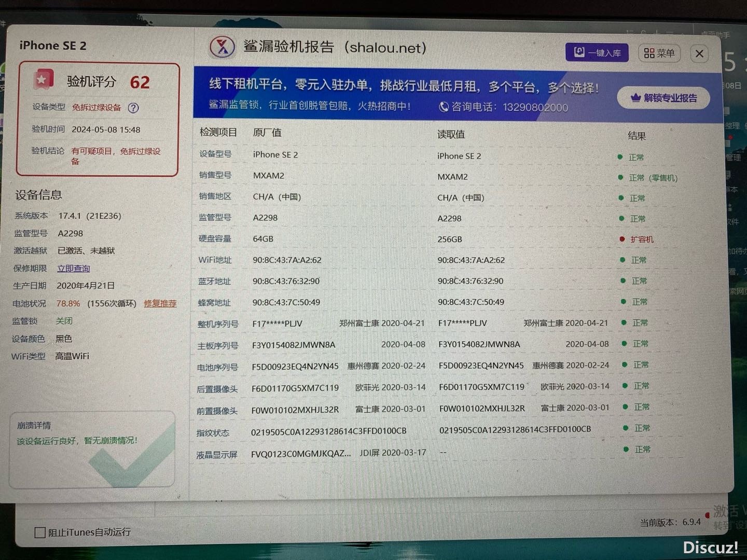747x560 pixels.
Task: Select the 64GB factory storage value
Action: pos(263,239)
